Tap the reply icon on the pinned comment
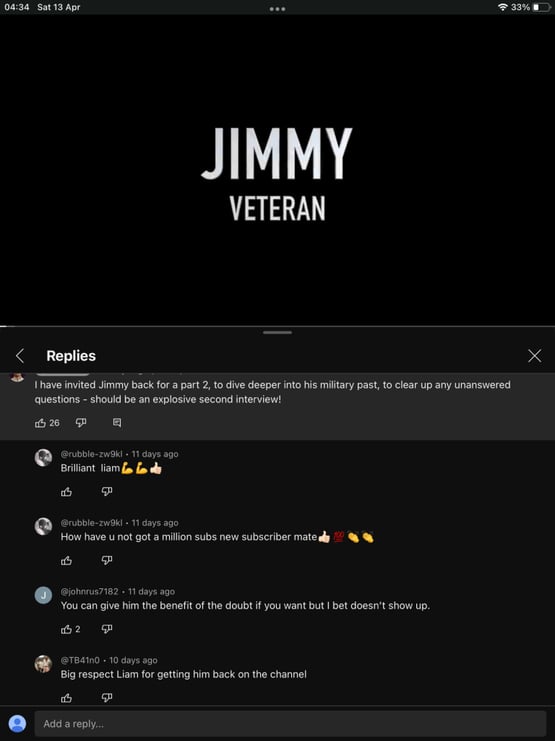 tap(117, 423)
